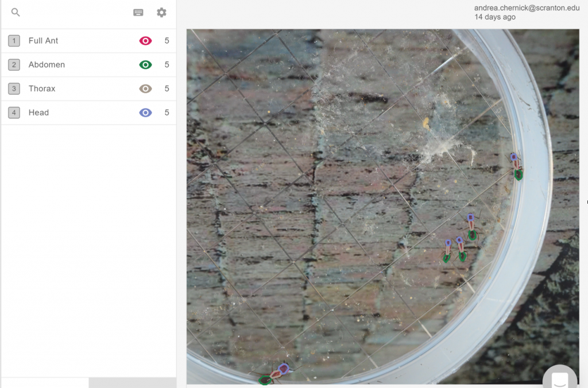Toggle the Head class eye icon
The image size is (588, 388).
pos(145,113)
